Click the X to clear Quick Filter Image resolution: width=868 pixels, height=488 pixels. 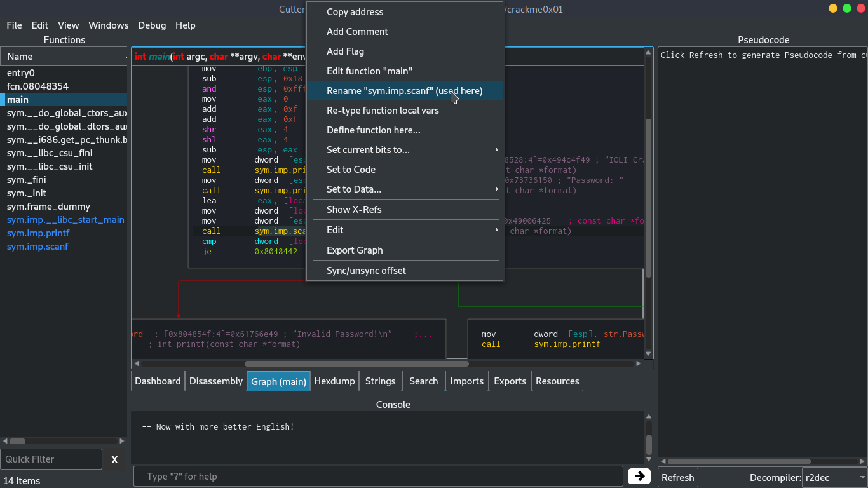point(114,459)
